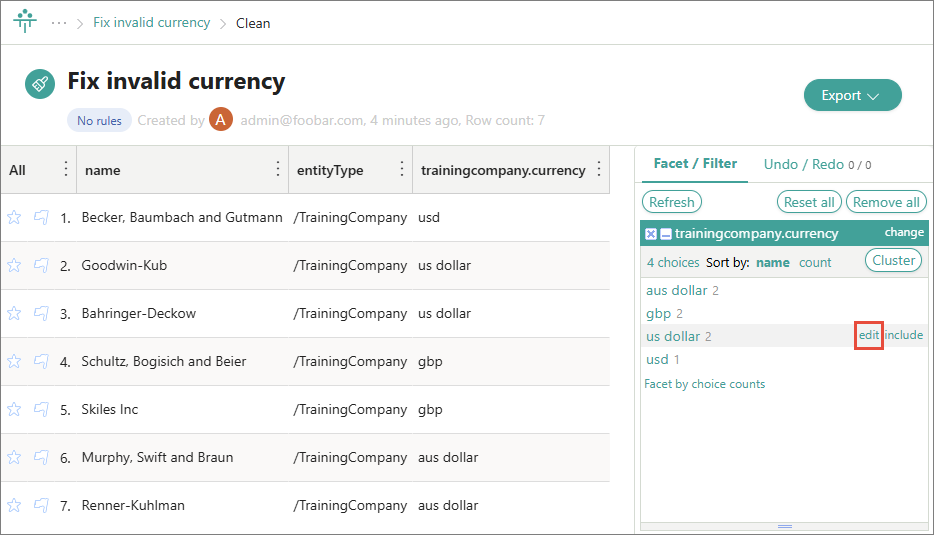Open the All column options menu

[x=66, y=169]
